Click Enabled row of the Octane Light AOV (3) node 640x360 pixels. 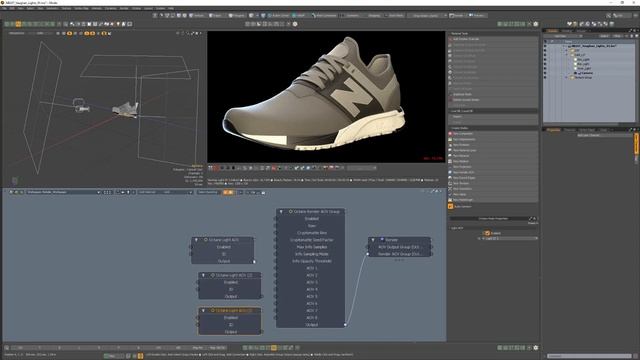tap(231, 318)
